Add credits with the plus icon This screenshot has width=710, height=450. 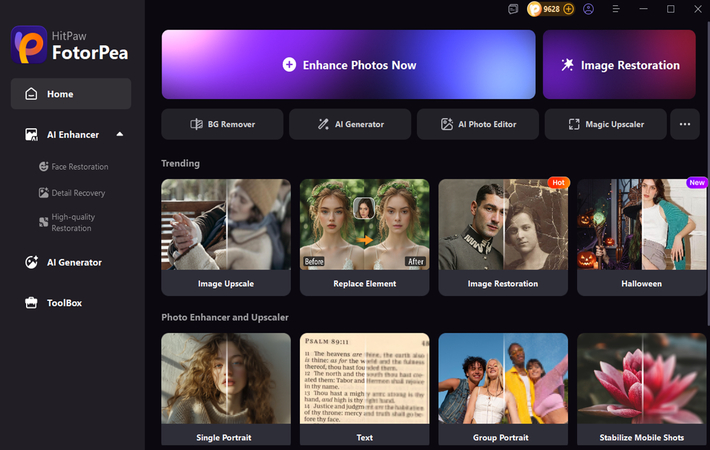pyautogui.click(x=568, y=9)
